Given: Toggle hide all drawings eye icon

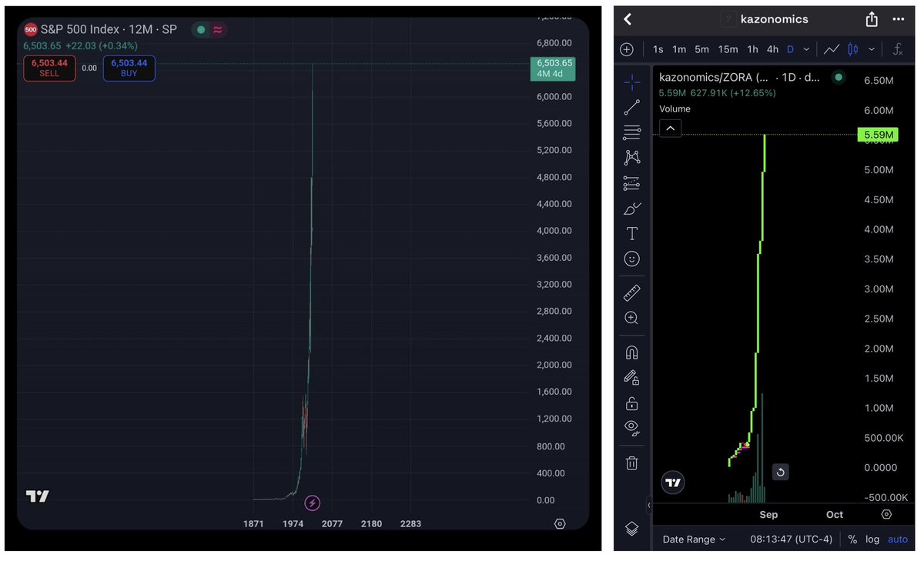Looking at the screenshot, I should [x=631, y=428].
